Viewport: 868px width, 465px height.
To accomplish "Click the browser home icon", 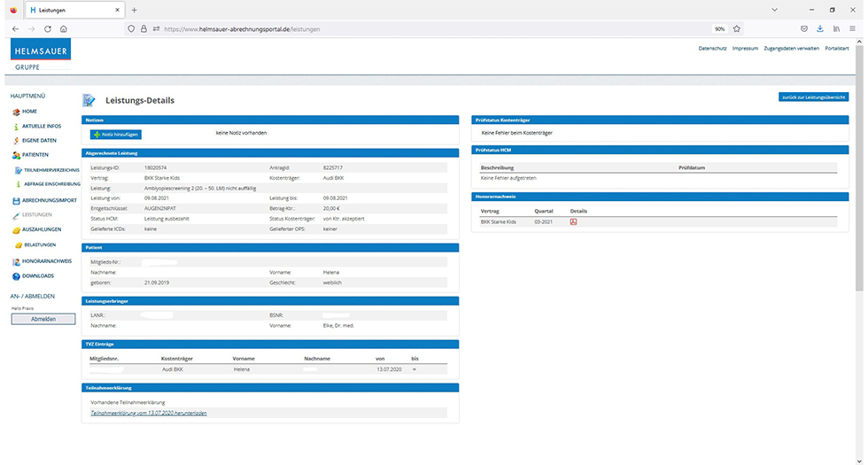I will pos(64,28).
